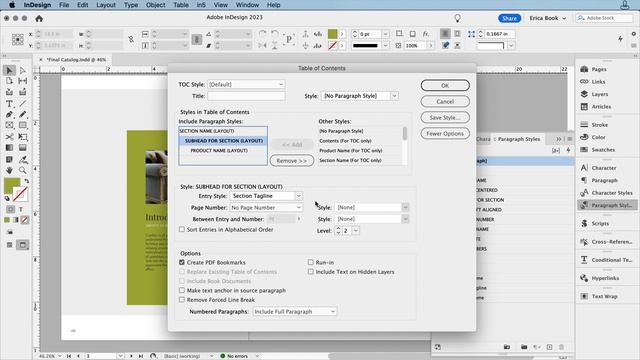Select the Zoom tool
640x360 pixels.
[23, 170]
